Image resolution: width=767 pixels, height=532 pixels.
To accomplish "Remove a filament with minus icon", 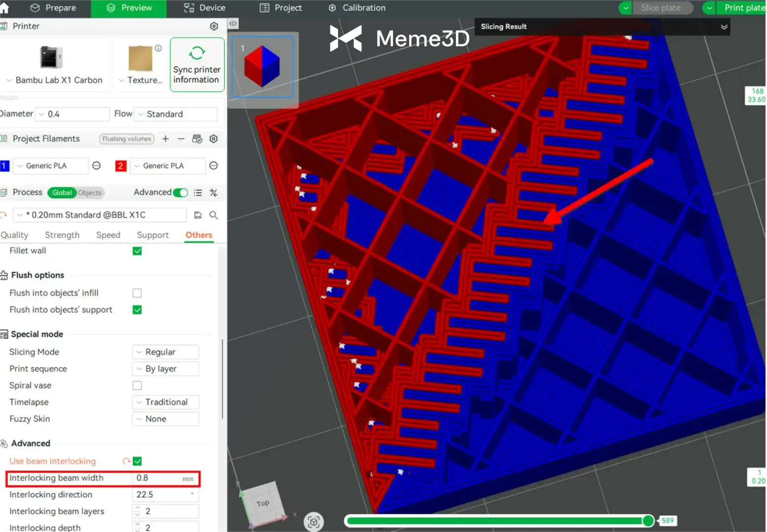I will [181, 139].
